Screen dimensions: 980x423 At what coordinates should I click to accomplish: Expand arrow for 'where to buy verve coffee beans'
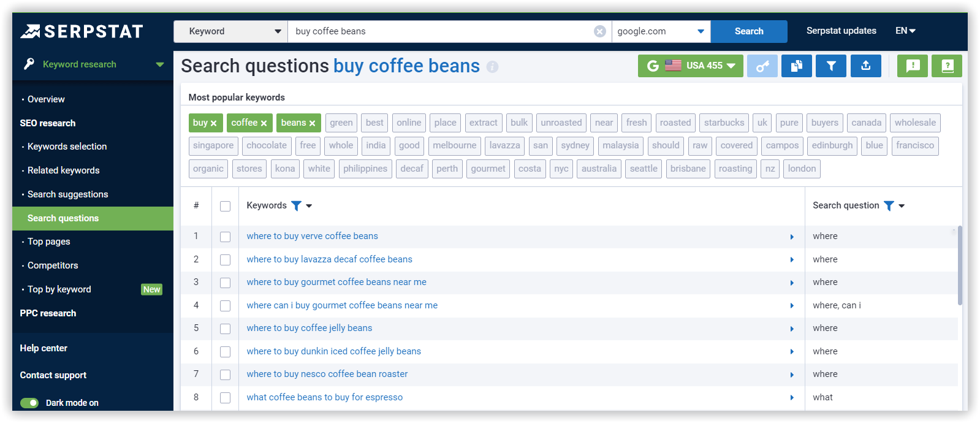point(792,237)
